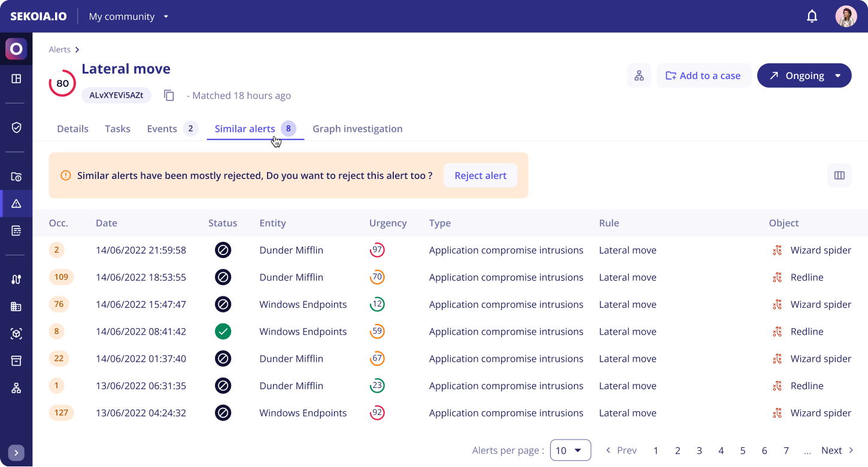Screen dimensions: 868x467
Task: Open the My community dropdown
Action: click(129, 16)
